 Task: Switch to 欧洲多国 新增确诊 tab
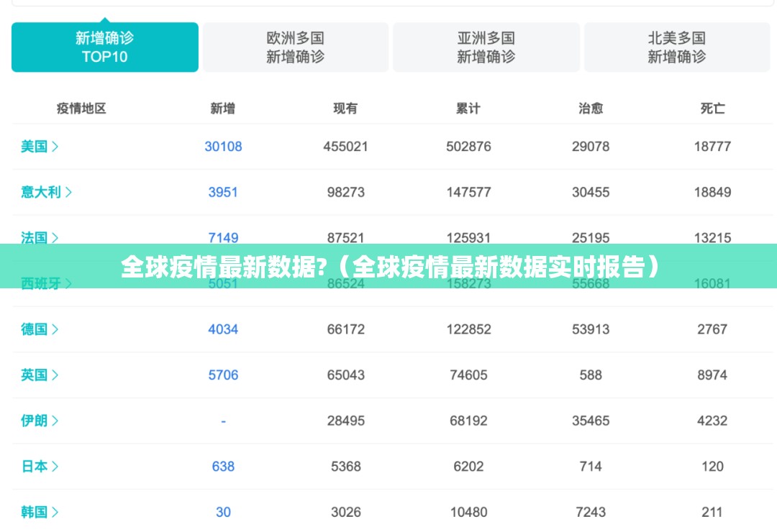pyautogui.click(x=295, y=47)
